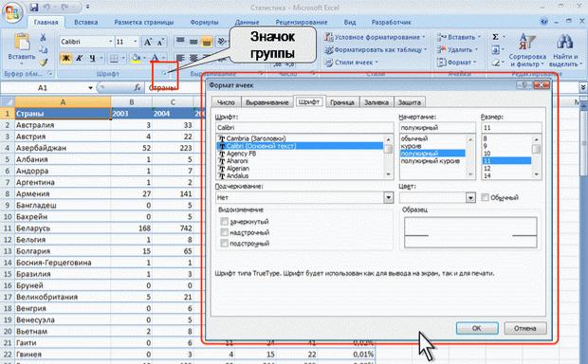Click Формат in the cells group

(x=457, y=63)
